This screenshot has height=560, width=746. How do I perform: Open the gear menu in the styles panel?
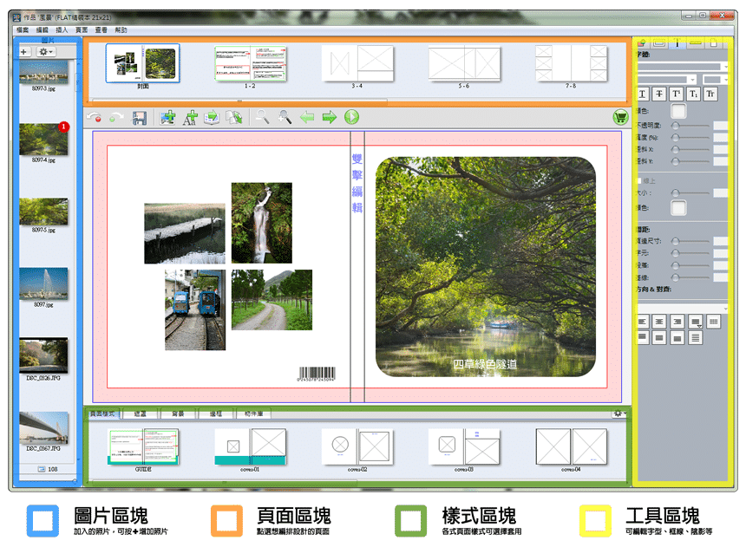point(618,413)
